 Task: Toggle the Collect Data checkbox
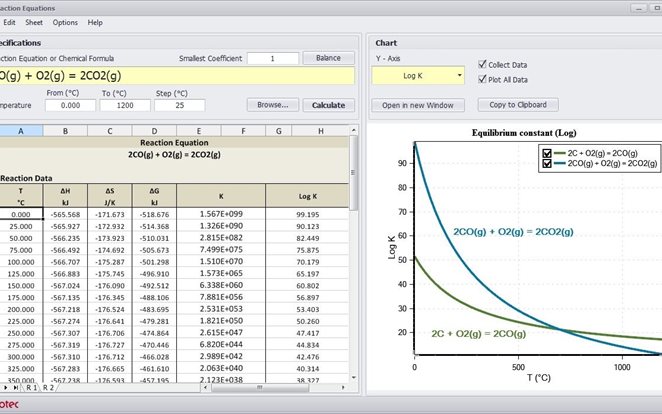pos(482,64)
